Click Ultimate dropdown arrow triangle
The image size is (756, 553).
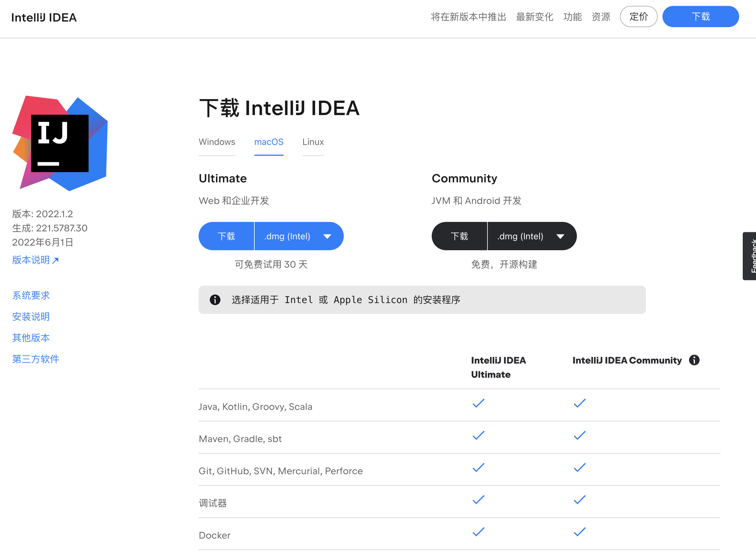(x=327, y=237)
